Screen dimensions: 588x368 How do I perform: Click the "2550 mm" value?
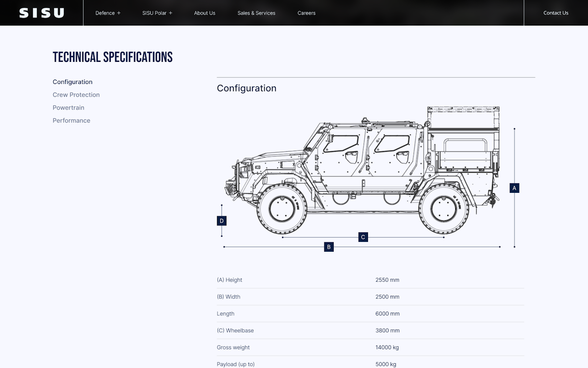pyautogui.click(x=387, y=280)
